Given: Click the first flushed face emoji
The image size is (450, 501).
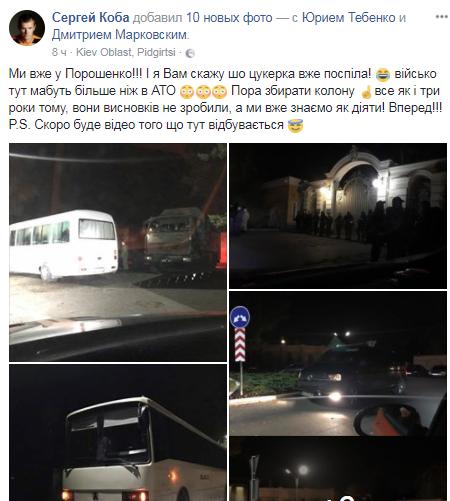Looking at the screenshot, I should point(186,92).
